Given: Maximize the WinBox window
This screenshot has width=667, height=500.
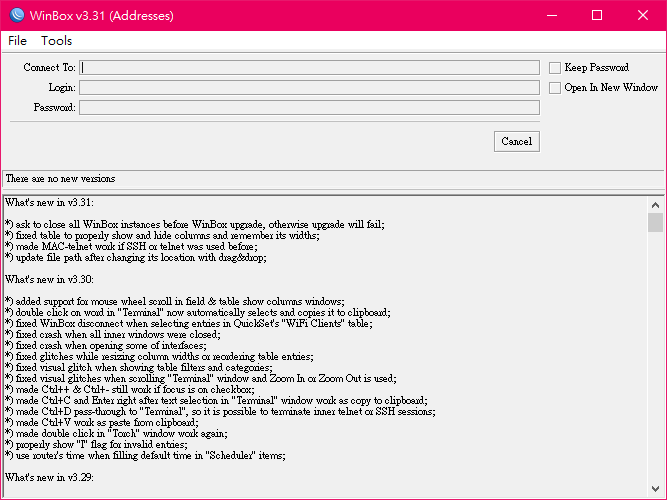Looking at the screenshot, I should (597, 16).
